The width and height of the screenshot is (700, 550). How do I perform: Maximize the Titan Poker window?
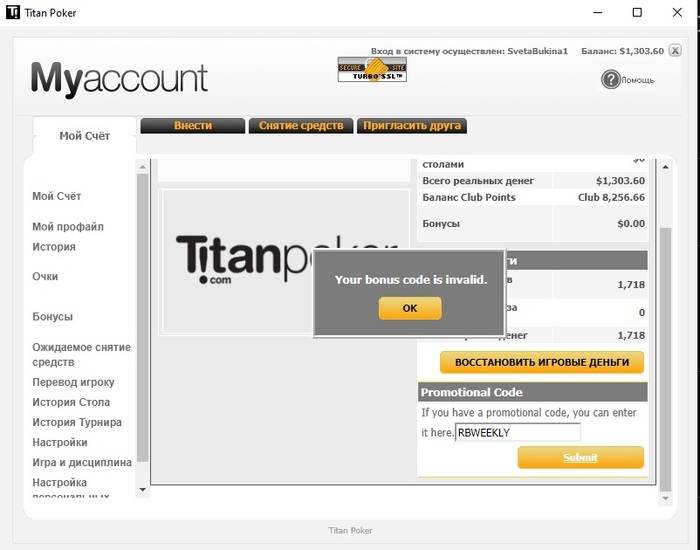point(637,12)
